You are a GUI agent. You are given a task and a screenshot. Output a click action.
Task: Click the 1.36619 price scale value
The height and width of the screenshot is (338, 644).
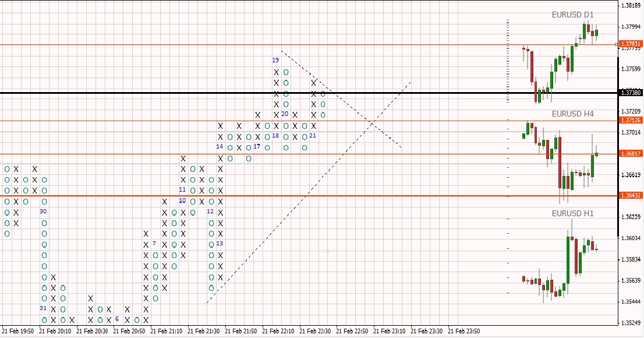631,175
